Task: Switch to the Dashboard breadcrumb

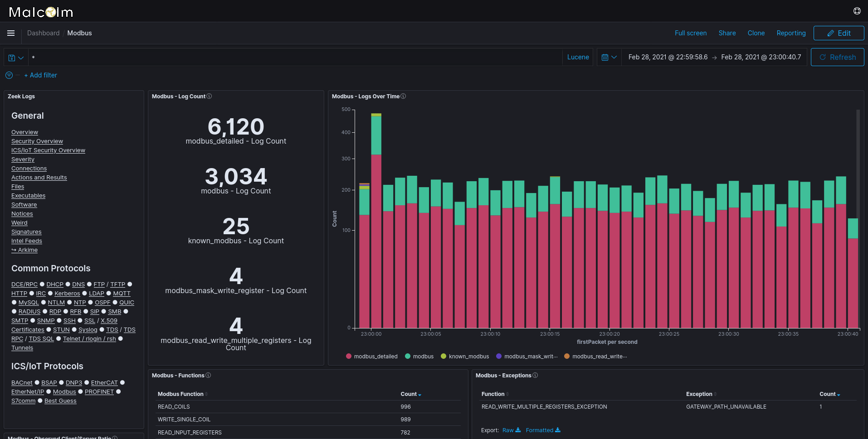Action: (43, 33)
